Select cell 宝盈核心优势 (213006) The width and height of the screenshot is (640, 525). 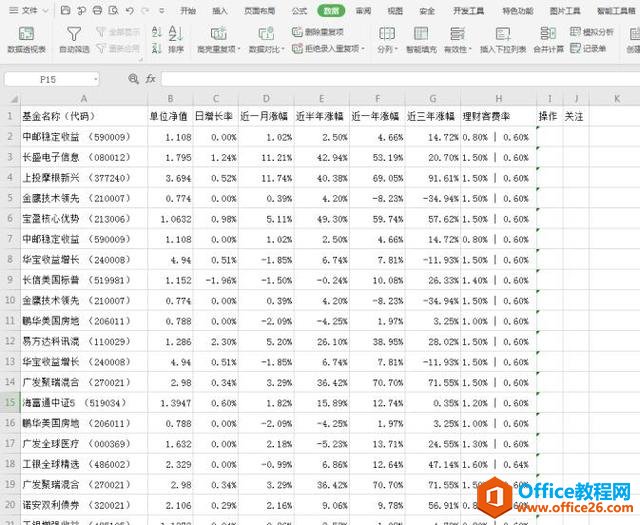click(x=84, y=219)
